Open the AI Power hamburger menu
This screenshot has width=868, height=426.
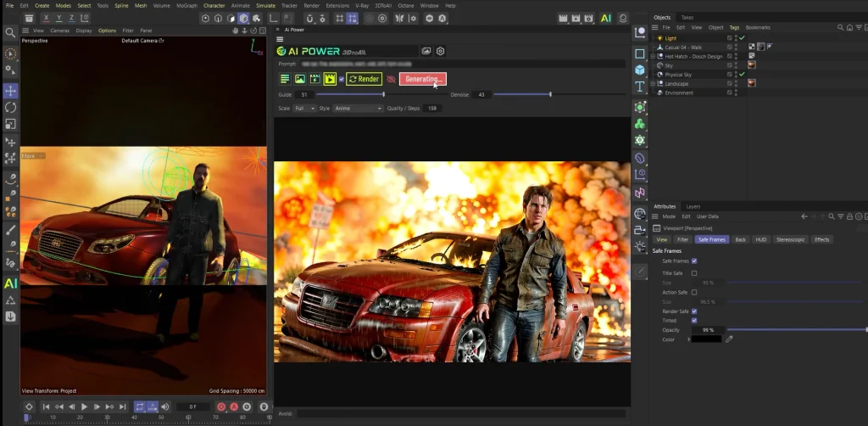(x=280, y=39)
